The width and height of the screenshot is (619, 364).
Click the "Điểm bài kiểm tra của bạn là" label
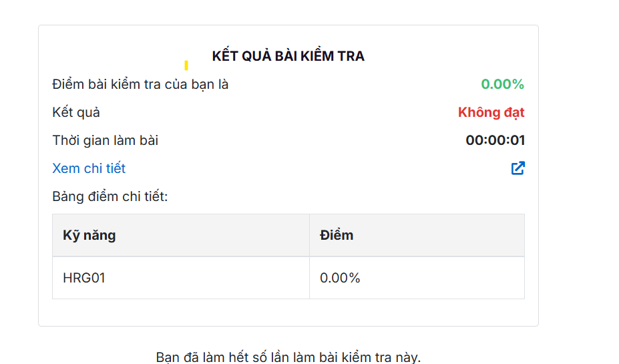pyautogui.click(x=140, y=84)
